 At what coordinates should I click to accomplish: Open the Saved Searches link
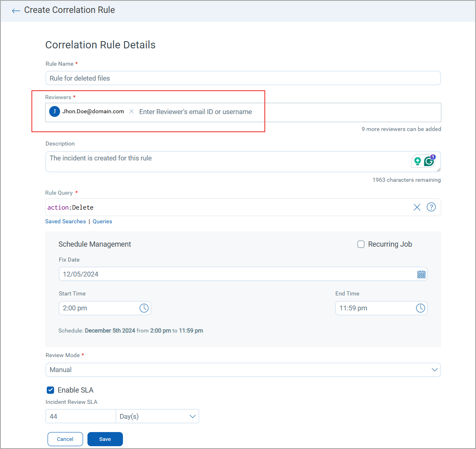tap(66, 222)
